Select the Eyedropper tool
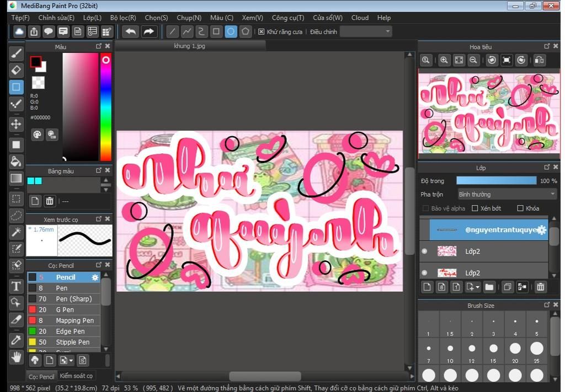Screen dimensions: 565x392 point(16,340)
